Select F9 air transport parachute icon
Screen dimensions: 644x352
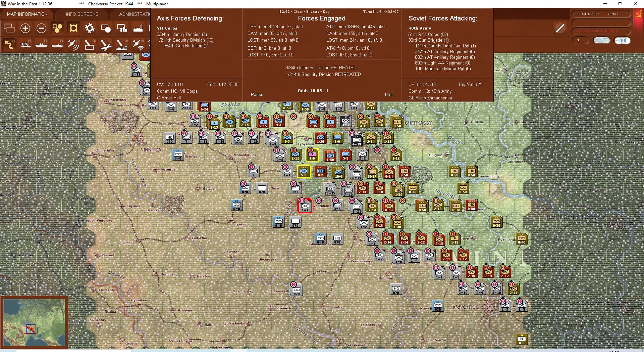138,44
